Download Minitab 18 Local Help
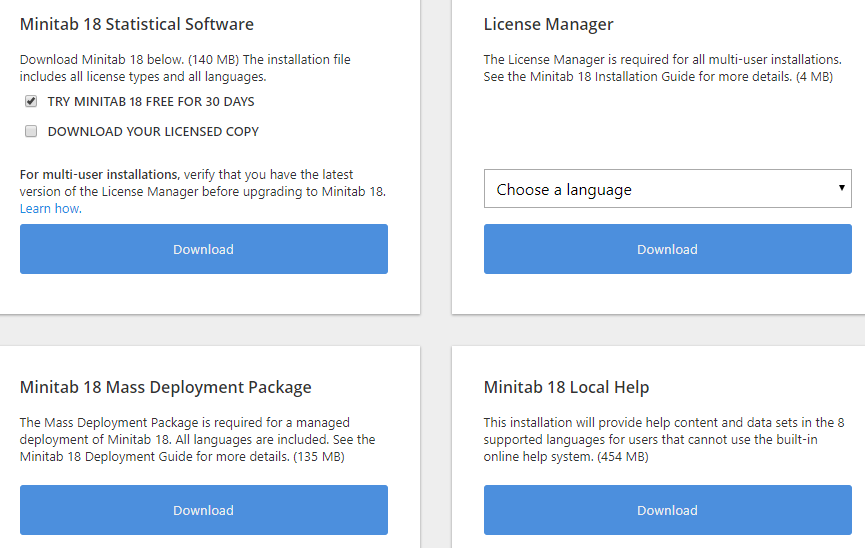 click(668, 510)
